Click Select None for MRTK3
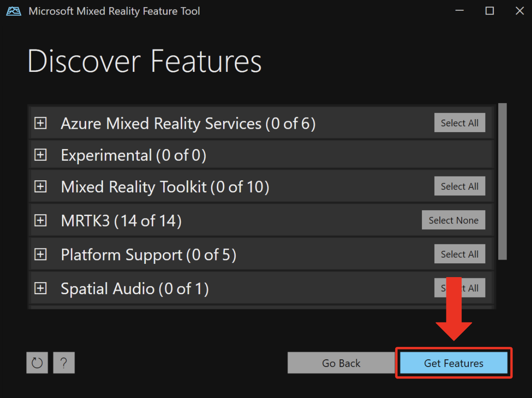The height and width of the screenshot is (398, 532). pos(453,220)
